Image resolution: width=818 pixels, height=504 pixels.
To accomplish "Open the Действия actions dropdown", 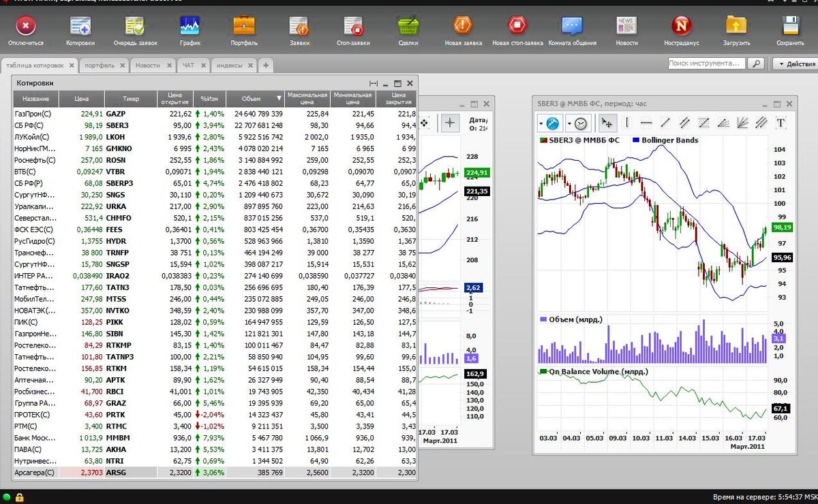I will pos(795,63).
